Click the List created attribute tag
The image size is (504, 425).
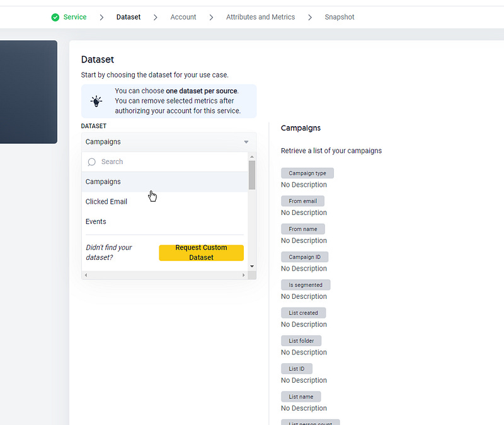304,313
